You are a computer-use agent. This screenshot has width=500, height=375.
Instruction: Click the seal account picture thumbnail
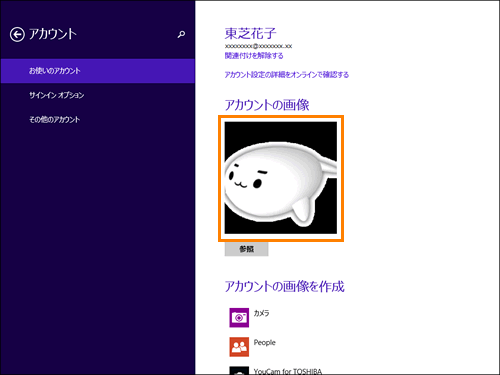click(281, 178)
